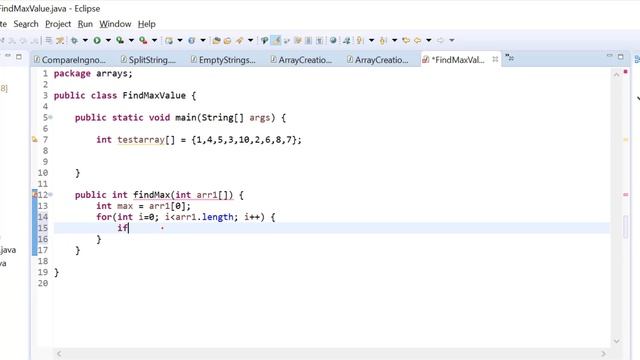Screen dimensions: 640x360
Task: Click the Previous Annotation icon
Action: coord(382,40)
